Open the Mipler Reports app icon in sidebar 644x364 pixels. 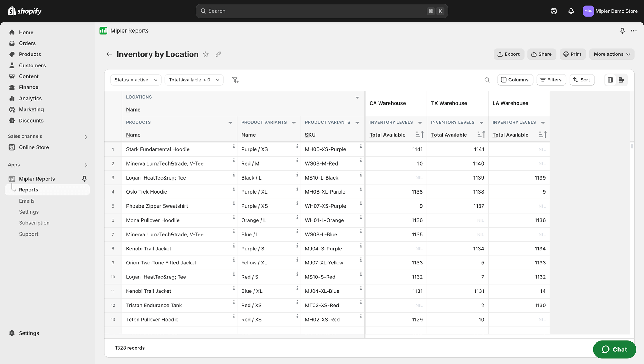tap(12, 178)
